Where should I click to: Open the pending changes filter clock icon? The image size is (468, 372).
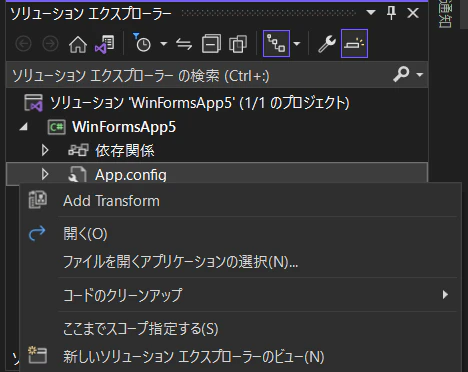tap(142, 43)
